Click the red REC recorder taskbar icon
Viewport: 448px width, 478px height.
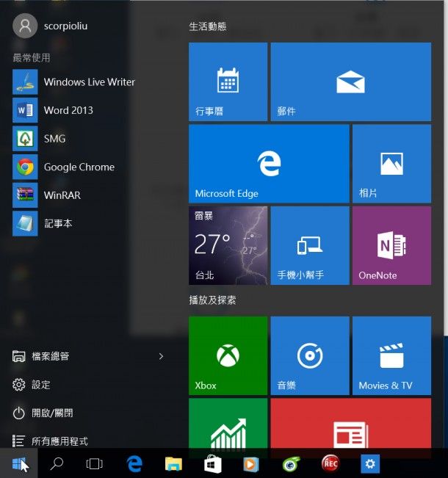click(330, 463)
